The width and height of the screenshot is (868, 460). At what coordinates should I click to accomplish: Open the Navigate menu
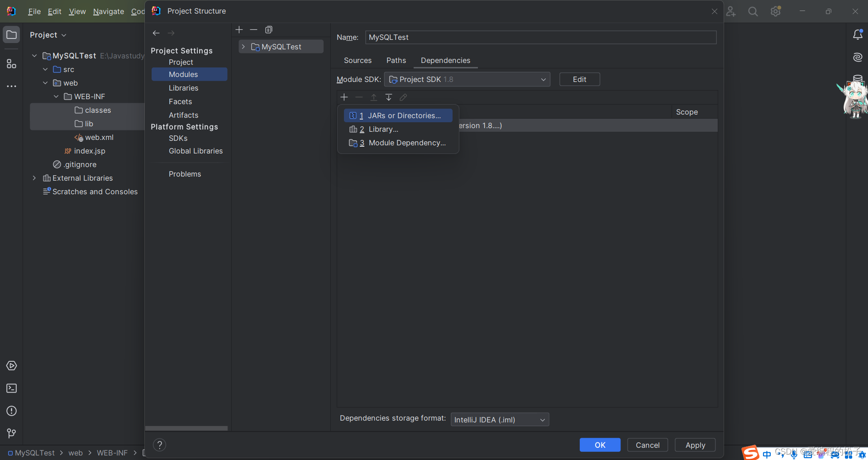[109, 11]
